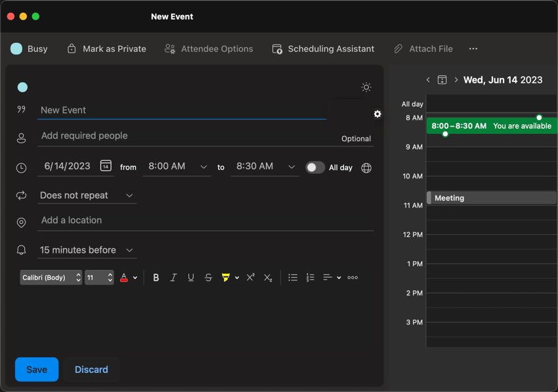This screenshot has height=392, width=558.
Task: Expand the Does not repeat dropdown
Action: (87, 196)
